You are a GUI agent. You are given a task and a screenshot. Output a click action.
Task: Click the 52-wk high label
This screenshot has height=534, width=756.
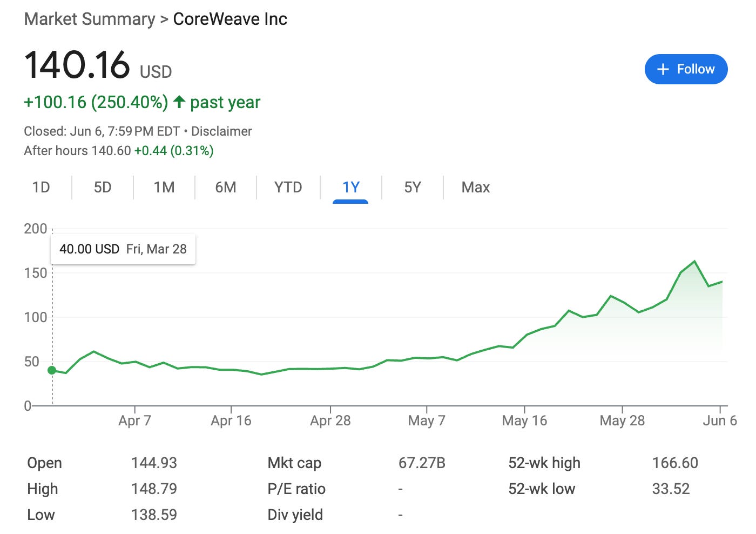[x=544, y=463]
